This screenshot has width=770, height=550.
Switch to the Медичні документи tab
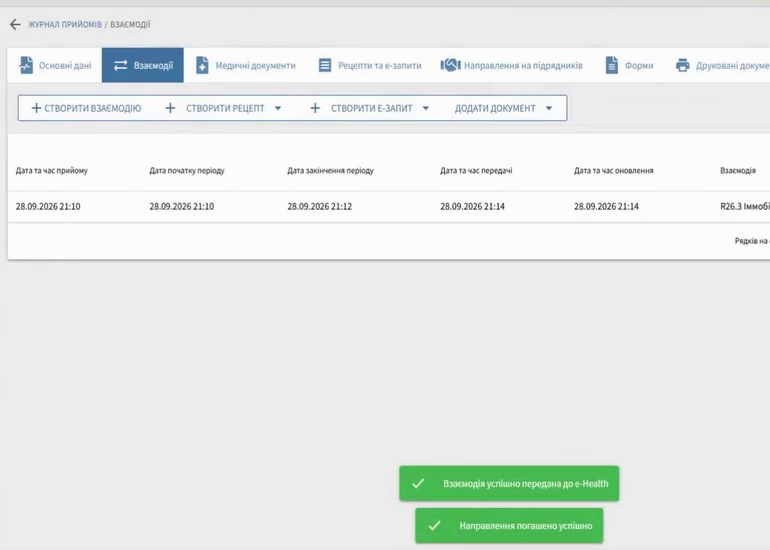[x=246, y=65]
